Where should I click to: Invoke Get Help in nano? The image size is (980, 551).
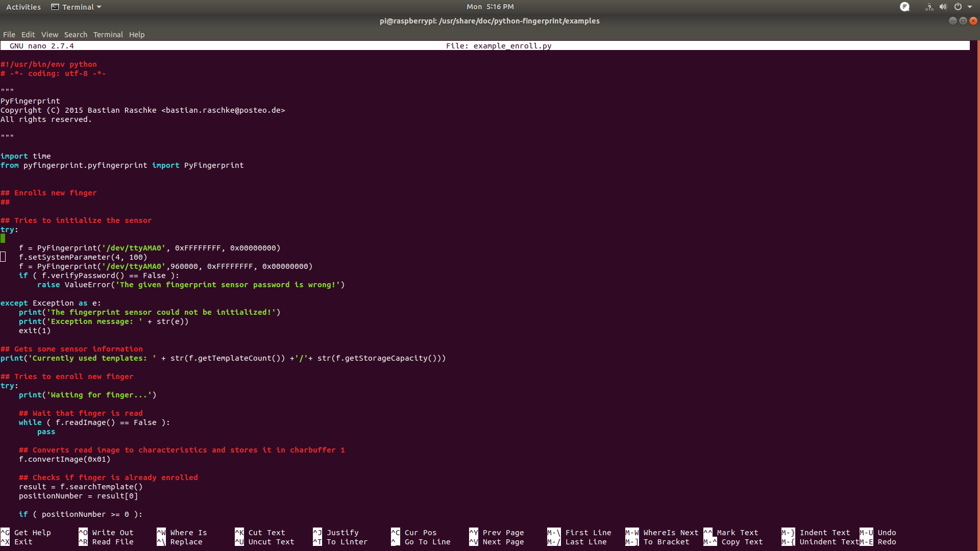(x=28, y=532)
